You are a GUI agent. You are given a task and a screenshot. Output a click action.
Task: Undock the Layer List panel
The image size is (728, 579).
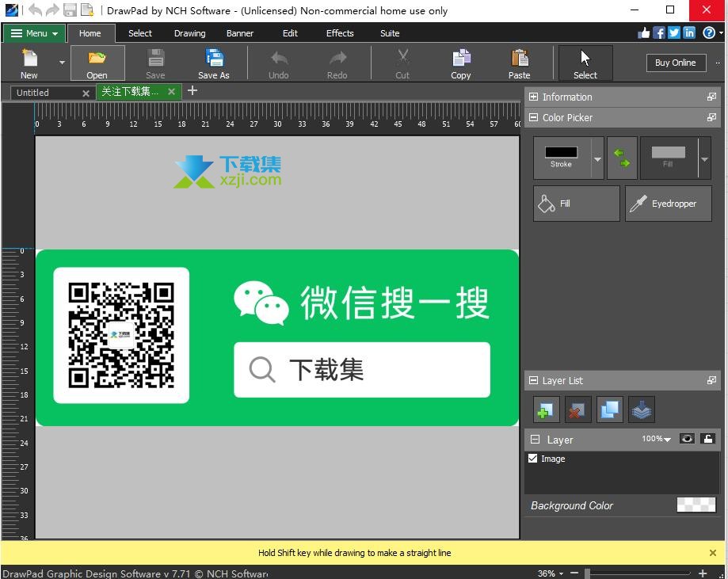point(711,380)
